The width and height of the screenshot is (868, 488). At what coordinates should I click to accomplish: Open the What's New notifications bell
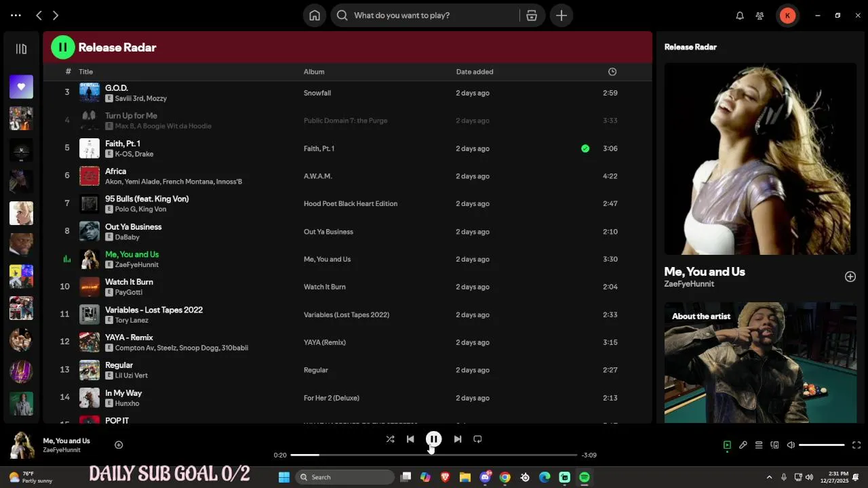tap(740, 16)
